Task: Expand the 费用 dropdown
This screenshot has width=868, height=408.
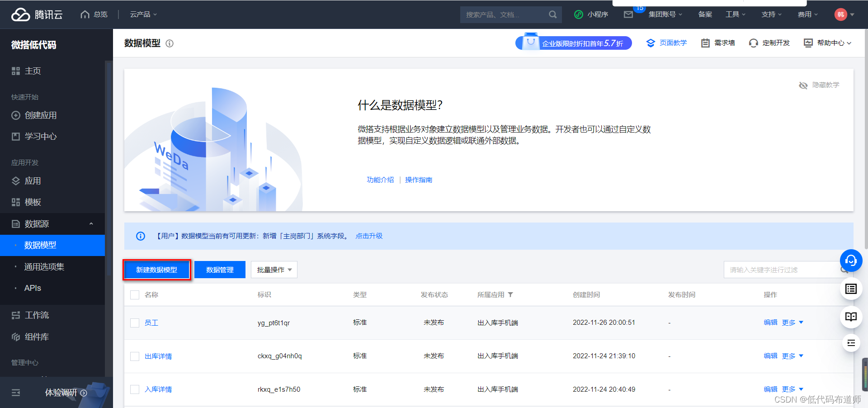Action: coord(807,14)
